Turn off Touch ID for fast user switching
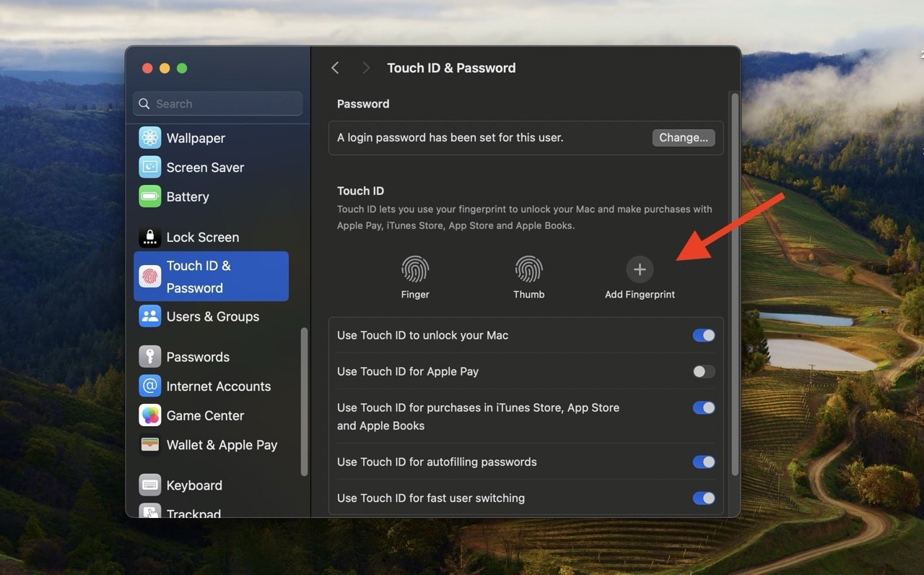 [x=703, y=498]
